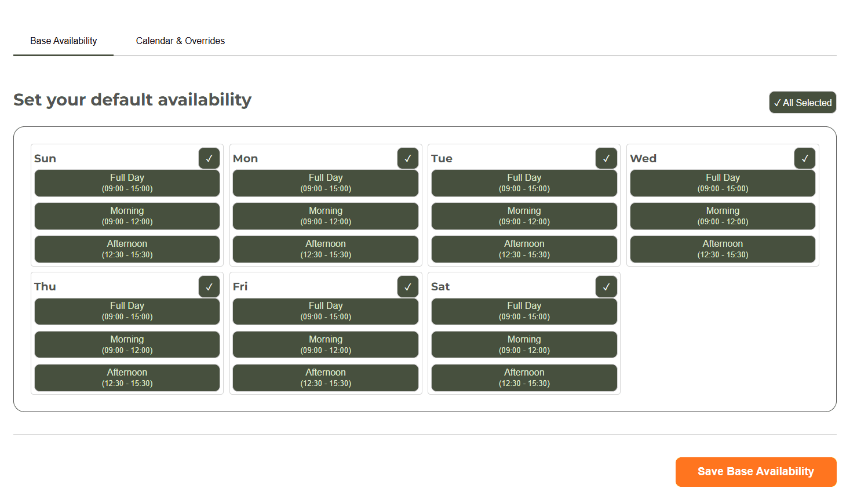Toggle Wednesday Afternoon slot
868x499 pixels.
pyautogui.click(x=723, y=249)
